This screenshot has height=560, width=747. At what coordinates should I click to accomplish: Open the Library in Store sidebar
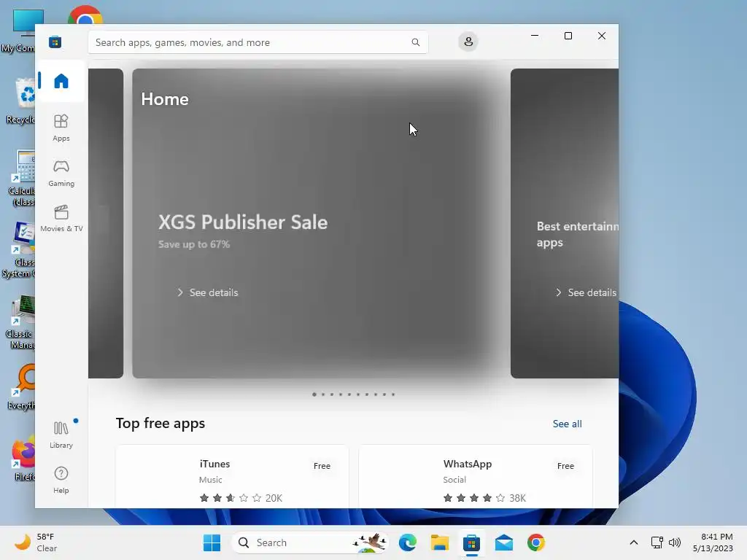[61, 435]
